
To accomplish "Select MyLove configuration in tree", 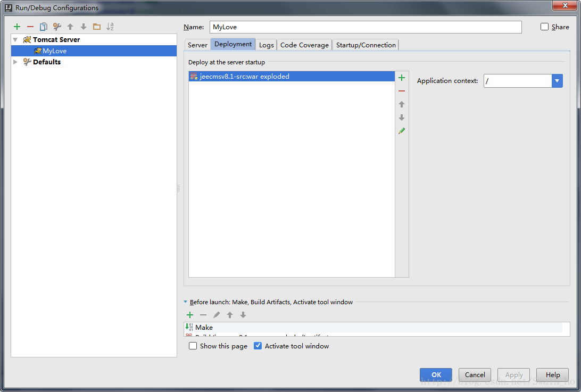I will (94, 51).
